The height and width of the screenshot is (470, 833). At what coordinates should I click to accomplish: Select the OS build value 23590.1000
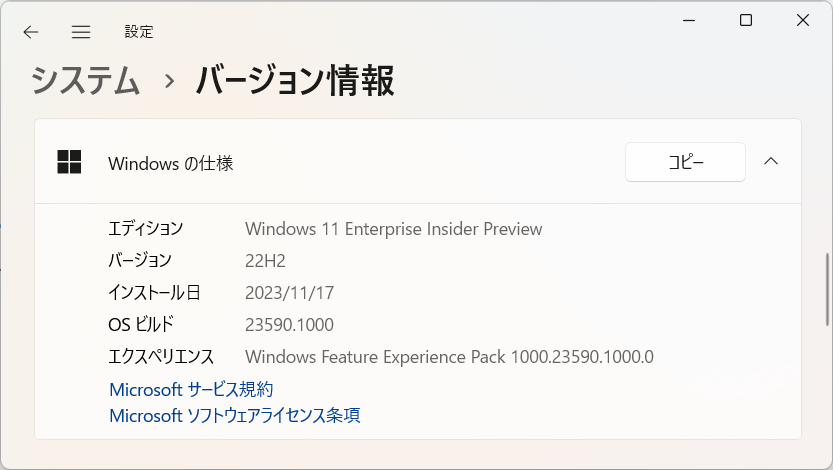pos(290,324)
